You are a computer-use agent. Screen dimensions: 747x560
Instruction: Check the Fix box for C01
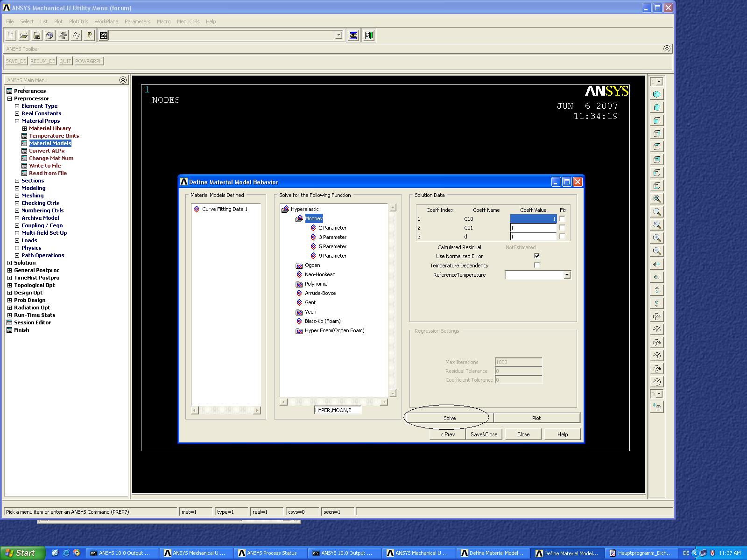(562, 227)
